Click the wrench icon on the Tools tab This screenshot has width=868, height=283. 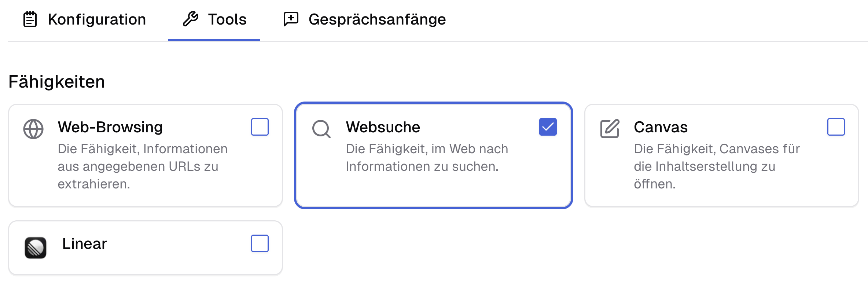[192, 19]
